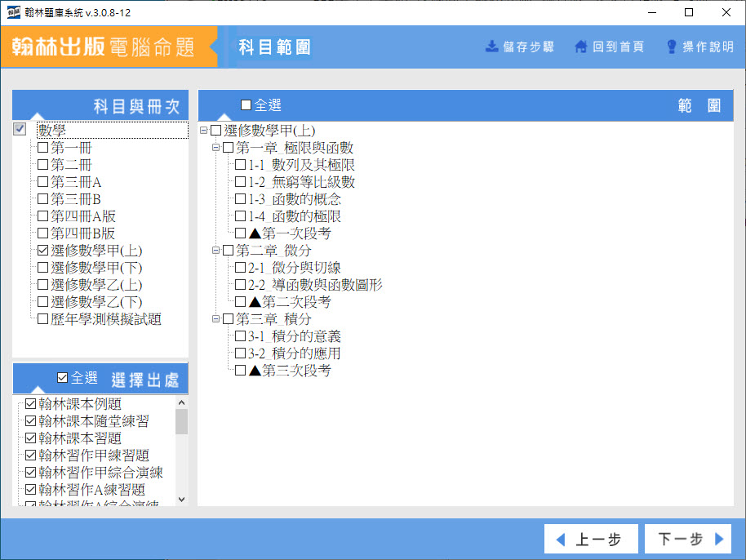This screenshot has width=746, height=560.
Task: Click the 儲存步驟 save icon
Action: pos(492,47)
